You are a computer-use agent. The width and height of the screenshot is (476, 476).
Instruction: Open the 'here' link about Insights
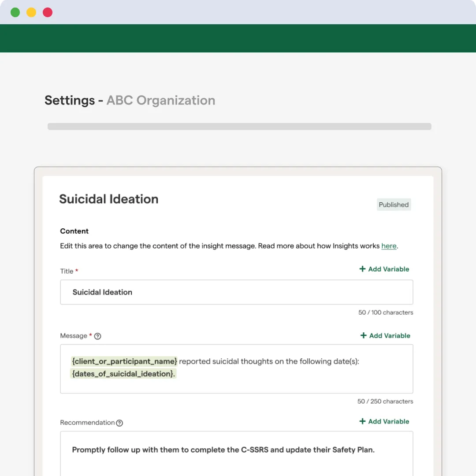(x=388, y=246)
